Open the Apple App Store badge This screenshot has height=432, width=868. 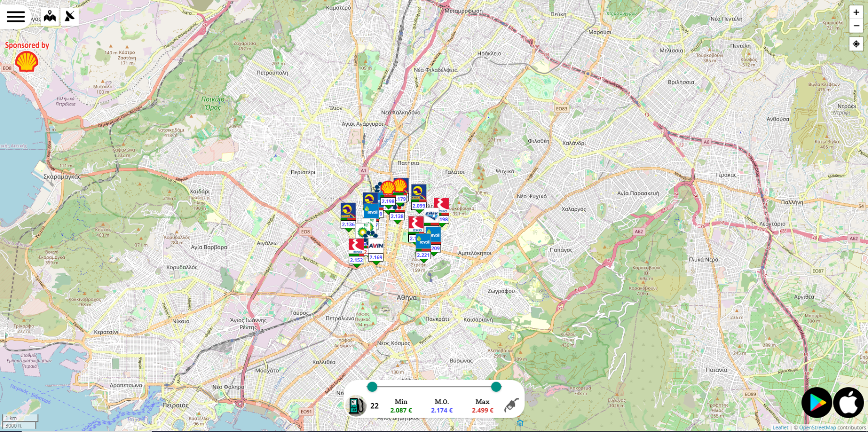tap(848, 403)
